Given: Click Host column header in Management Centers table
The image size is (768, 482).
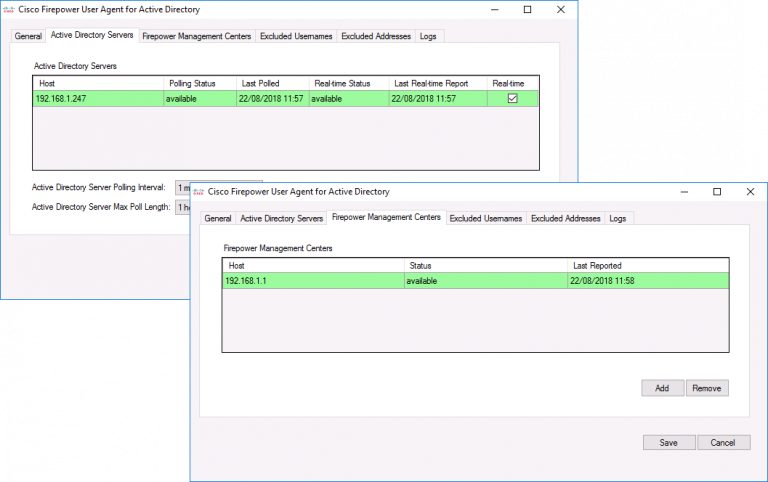Looking at the screenshot, I should pyautogui.click(x=313, y=265).
